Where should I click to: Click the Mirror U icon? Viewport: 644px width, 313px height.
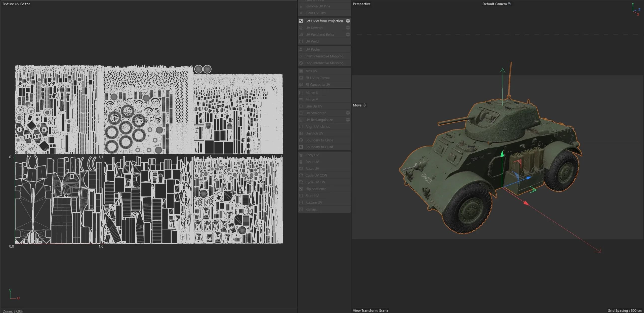[x=301, y=92]
